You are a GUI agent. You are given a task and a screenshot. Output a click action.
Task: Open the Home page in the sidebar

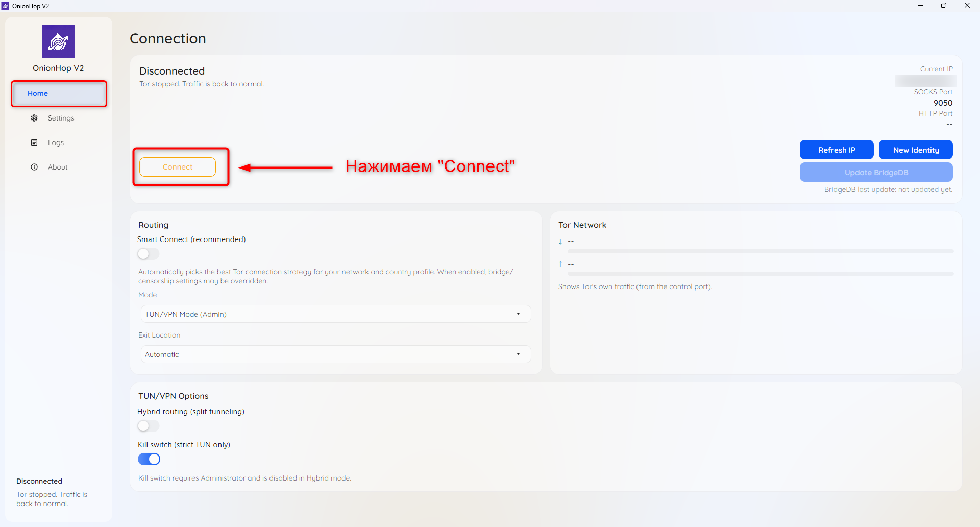(x=59, y=93)
